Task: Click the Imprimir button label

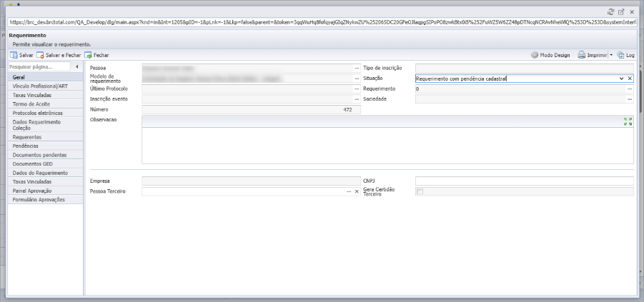Action: coord(597,55)
